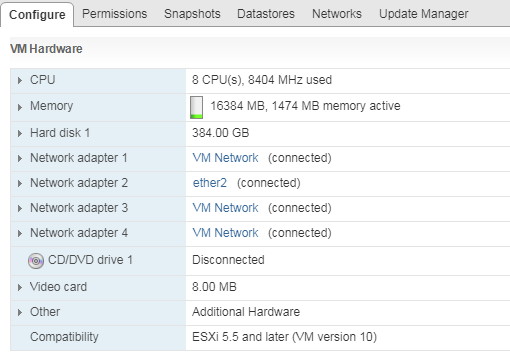Screen dimensions: 510x361
Task: Switch to the Configure tab
Action: (37, 15)
